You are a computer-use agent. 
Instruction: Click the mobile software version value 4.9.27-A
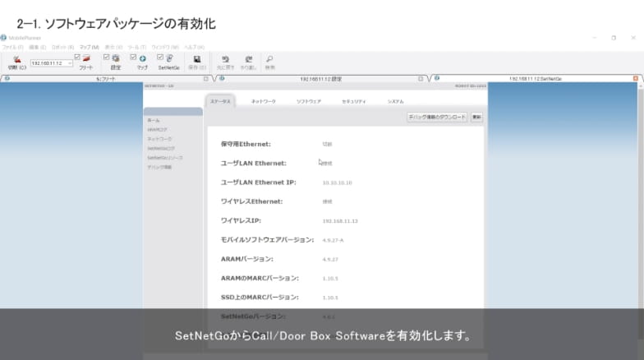(x=333, y=240)
